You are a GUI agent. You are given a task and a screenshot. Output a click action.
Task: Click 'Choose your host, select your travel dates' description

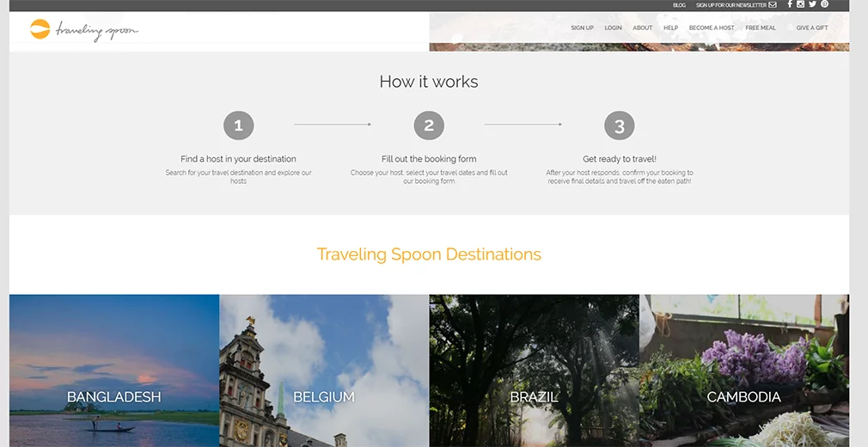pos(429,177)
